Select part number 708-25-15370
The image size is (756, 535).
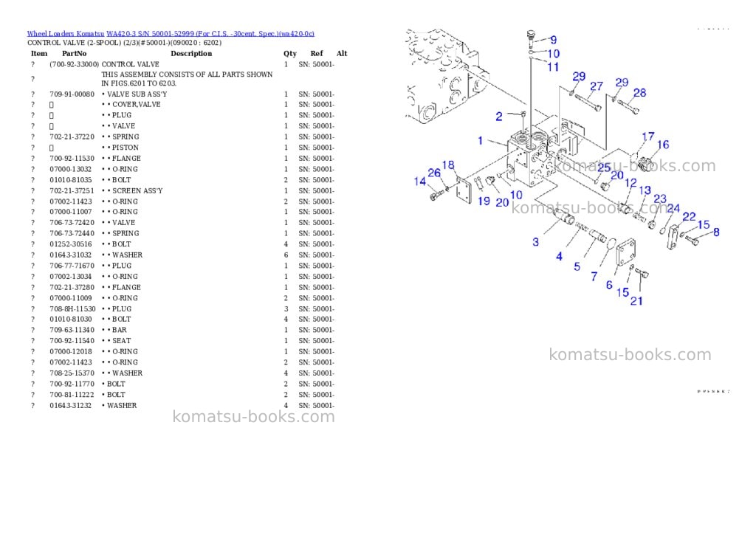(72, 373)
